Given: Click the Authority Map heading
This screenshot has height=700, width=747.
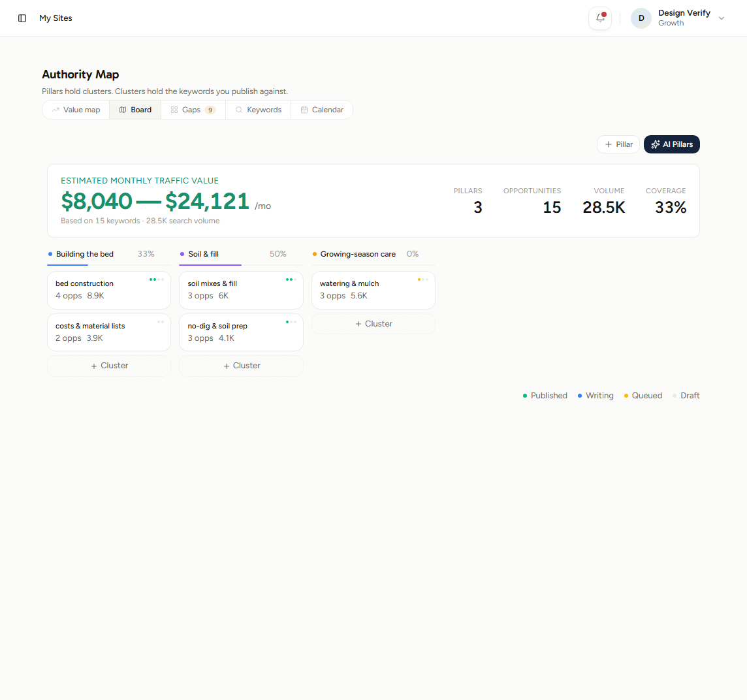Looking at the screenshot, I should (x=80, y=74).
